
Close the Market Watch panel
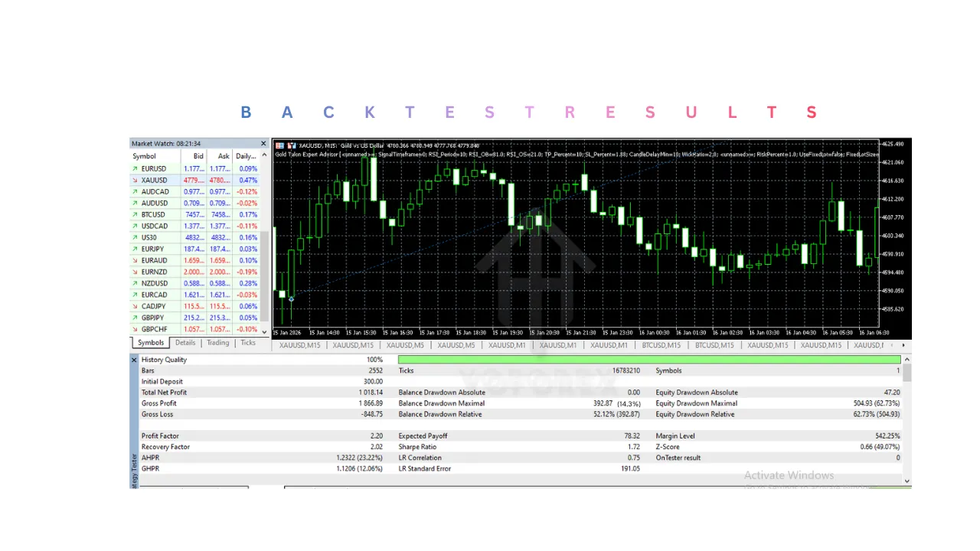(x=263, y=144)
